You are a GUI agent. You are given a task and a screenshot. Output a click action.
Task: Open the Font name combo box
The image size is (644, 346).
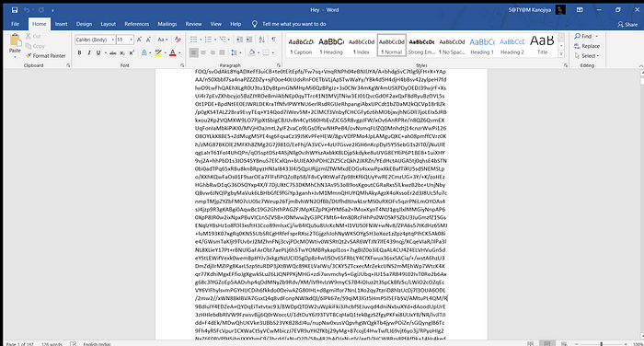pos(95,40)
